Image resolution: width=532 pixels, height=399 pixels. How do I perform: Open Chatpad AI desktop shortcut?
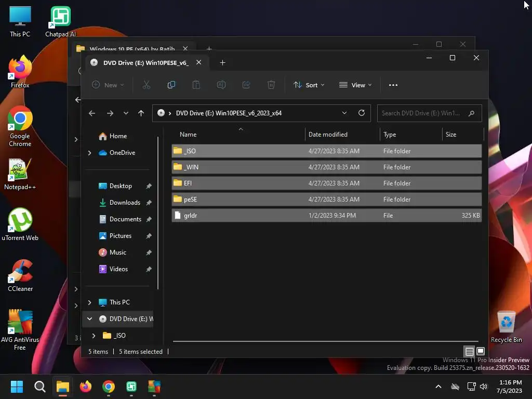(60, 21)
